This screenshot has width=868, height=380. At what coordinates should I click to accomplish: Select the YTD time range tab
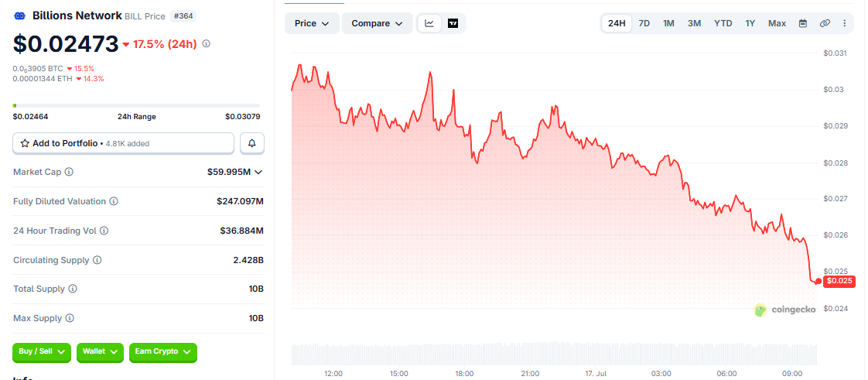[x=723, y=23]
